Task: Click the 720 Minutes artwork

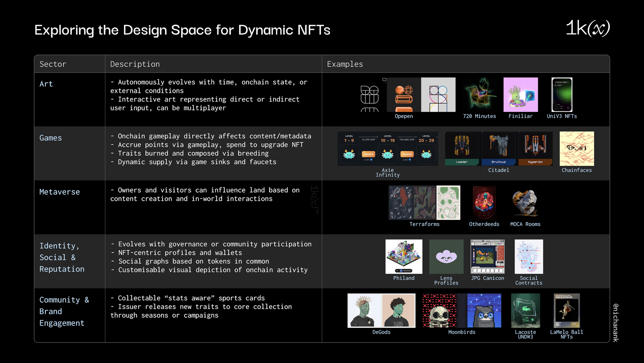Action: pos(479,94)
